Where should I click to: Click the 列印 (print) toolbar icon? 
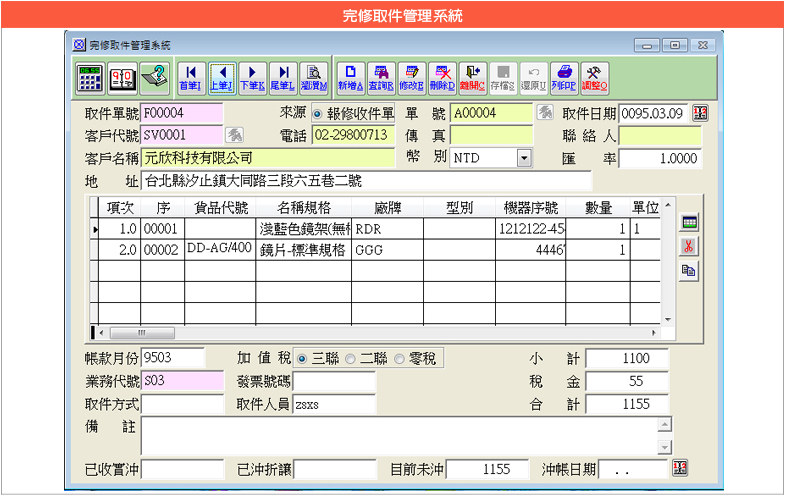[x=564, y=75]
